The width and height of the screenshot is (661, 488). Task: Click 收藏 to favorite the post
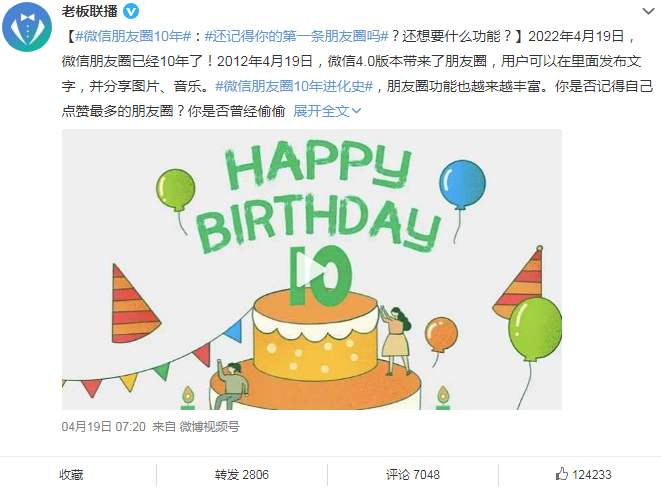tap(71, 475)
